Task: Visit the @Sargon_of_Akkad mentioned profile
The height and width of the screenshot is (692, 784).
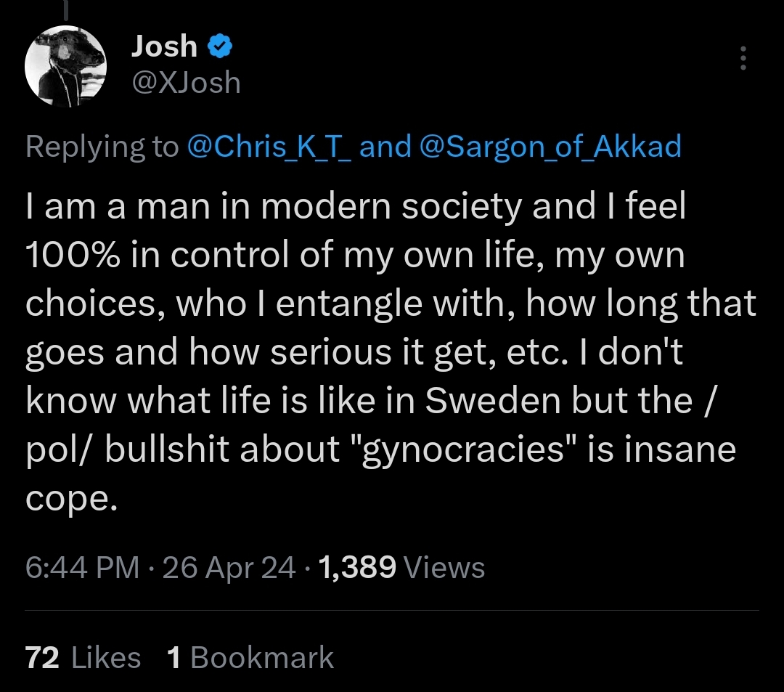Action: 550,147
